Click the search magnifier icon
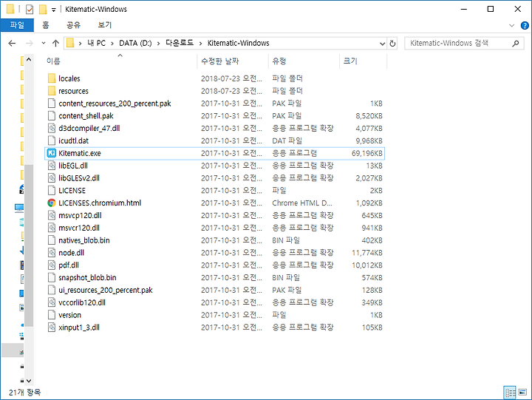This screenshot has width=532, height=400. pyautogui.click(x=516, y=44)
